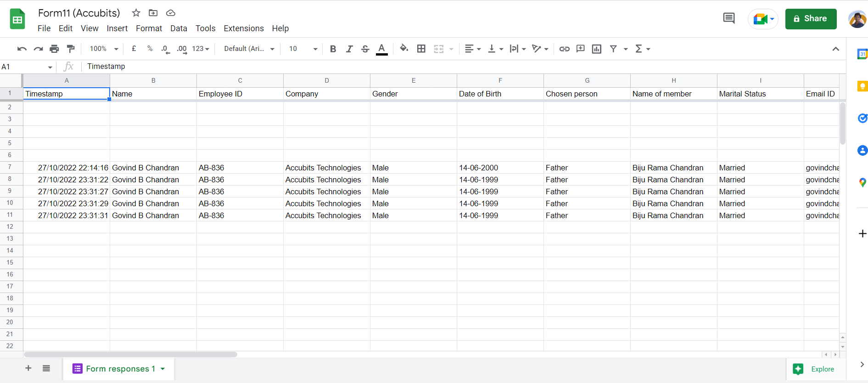This screenshot has width=868, height=383.
Task: Hide the side panel chevron
Action: click(x=862, y=365)
